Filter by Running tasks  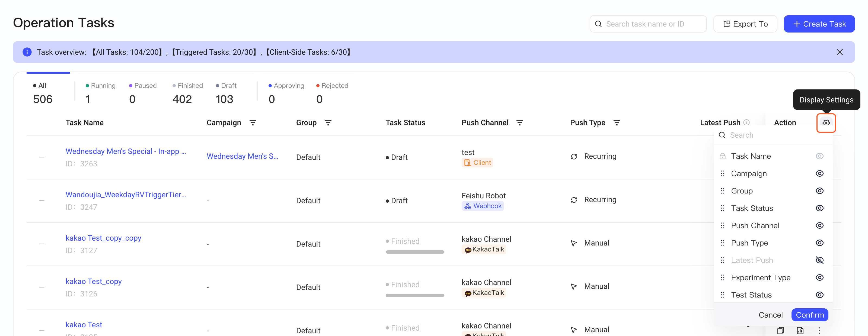click(x=100, y=93)
